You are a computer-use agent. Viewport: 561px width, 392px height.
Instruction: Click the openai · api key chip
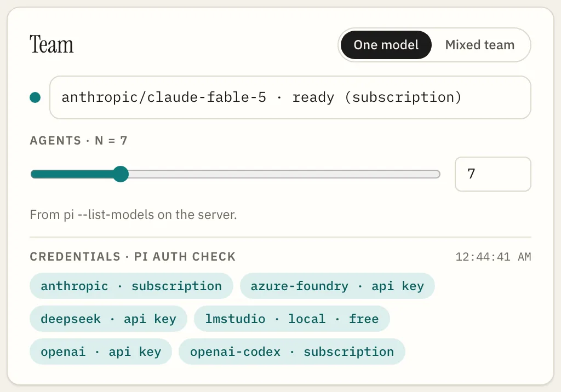(x=101, y=351)
